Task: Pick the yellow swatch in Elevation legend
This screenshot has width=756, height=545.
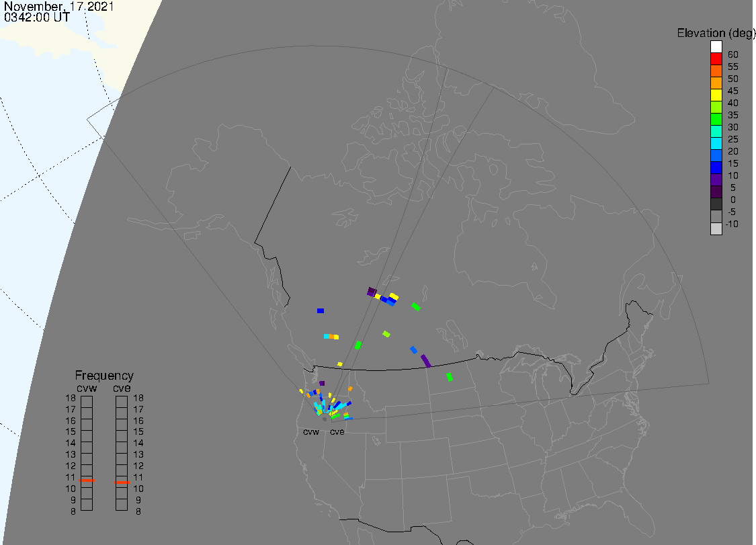Action: tap(716, 95)
